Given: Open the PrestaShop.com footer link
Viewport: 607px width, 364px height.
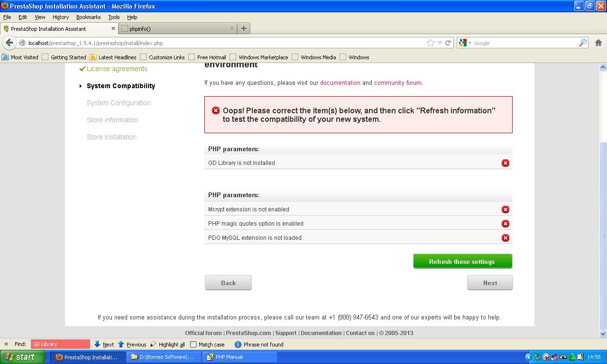Looking at the screenshot, I should tap(248, 333).
